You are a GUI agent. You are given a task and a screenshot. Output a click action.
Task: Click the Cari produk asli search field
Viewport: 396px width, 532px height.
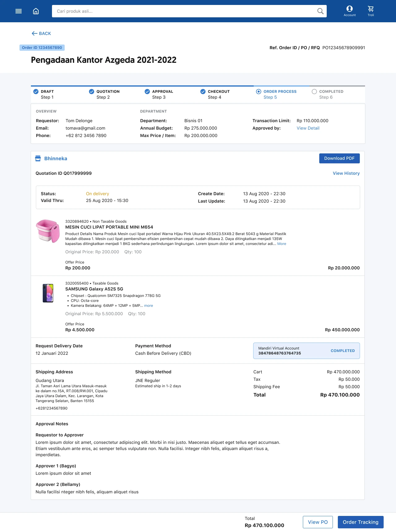pos(184,11)
